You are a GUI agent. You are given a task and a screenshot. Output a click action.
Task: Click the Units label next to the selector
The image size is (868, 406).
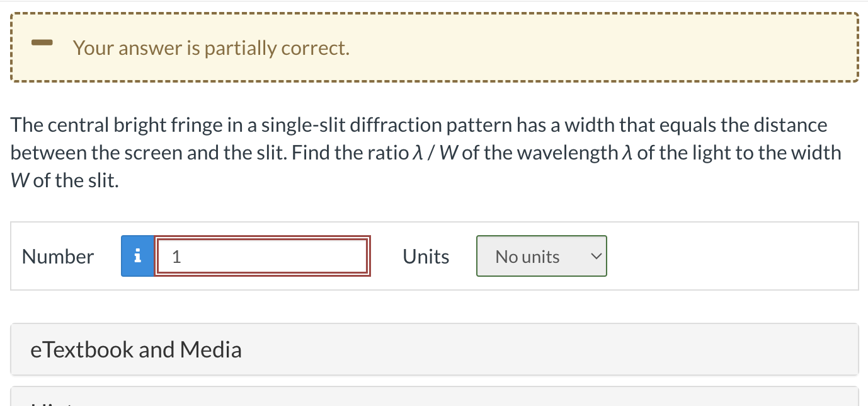point(425,256)
